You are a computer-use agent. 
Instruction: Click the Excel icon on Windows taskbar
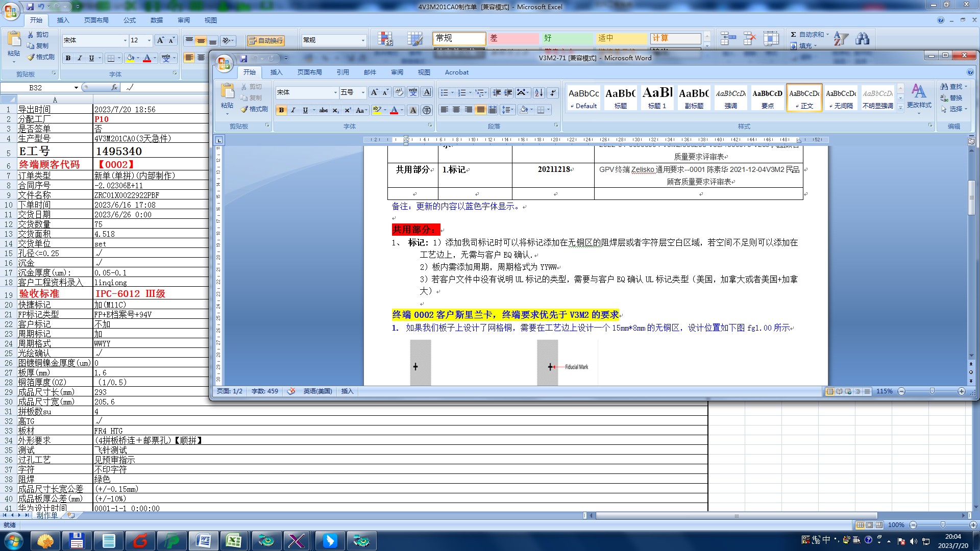click(x=234, y=540)
